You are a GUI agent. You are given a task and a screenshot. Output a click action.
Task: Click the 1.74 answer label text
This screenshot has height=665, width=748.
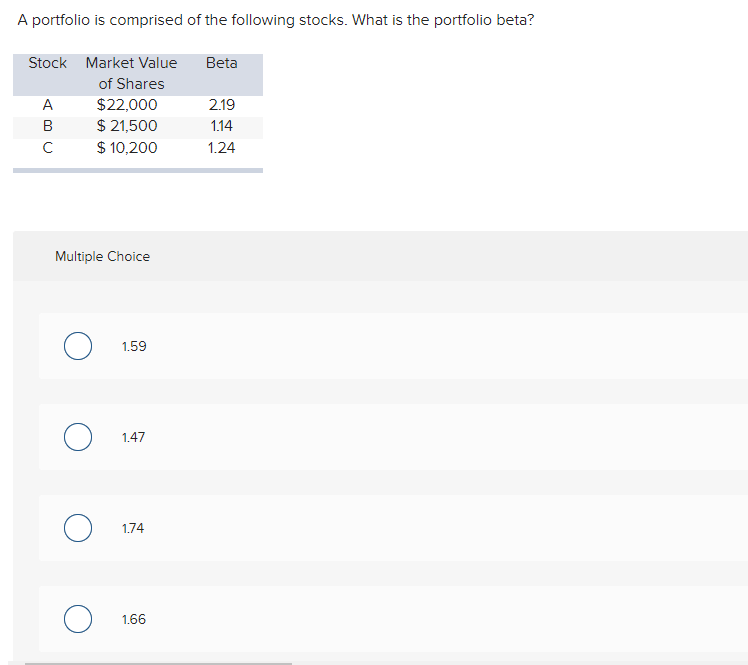point(133,529)
